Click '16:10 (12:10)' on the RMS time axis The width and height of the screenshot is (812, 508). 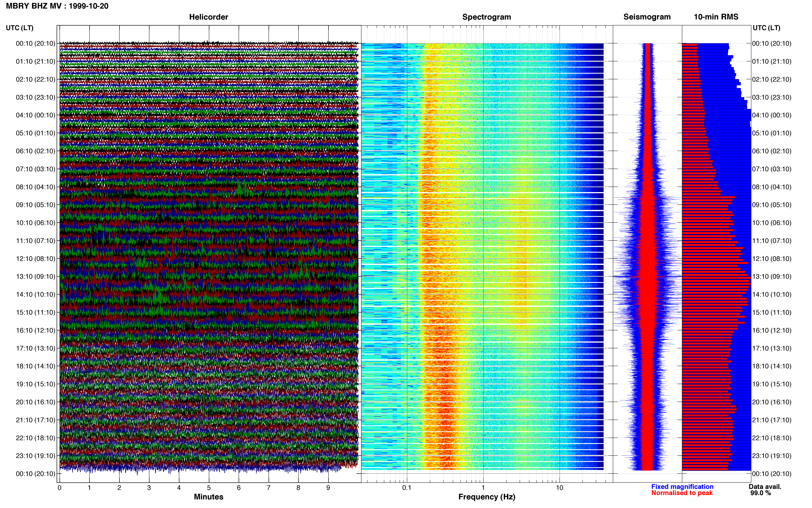point(772,330)
